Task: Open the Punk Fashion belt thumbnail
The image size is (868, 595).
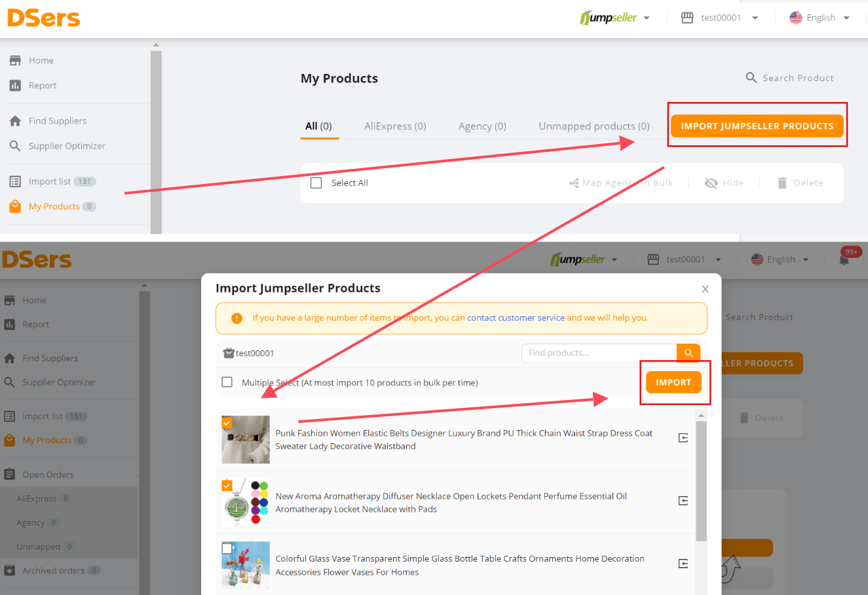Action: click(x=246, y=440)
